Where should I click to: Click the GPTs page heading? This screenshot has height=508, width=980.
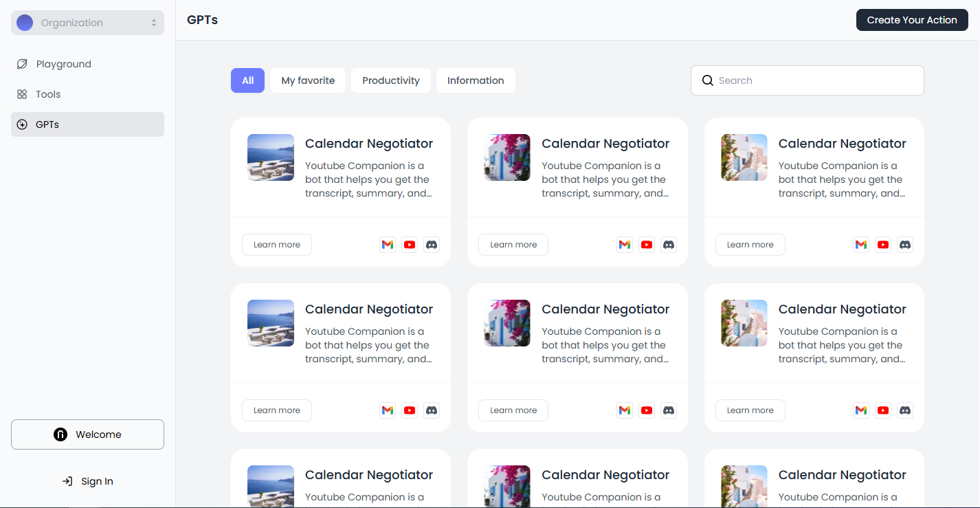click(202, 20)
